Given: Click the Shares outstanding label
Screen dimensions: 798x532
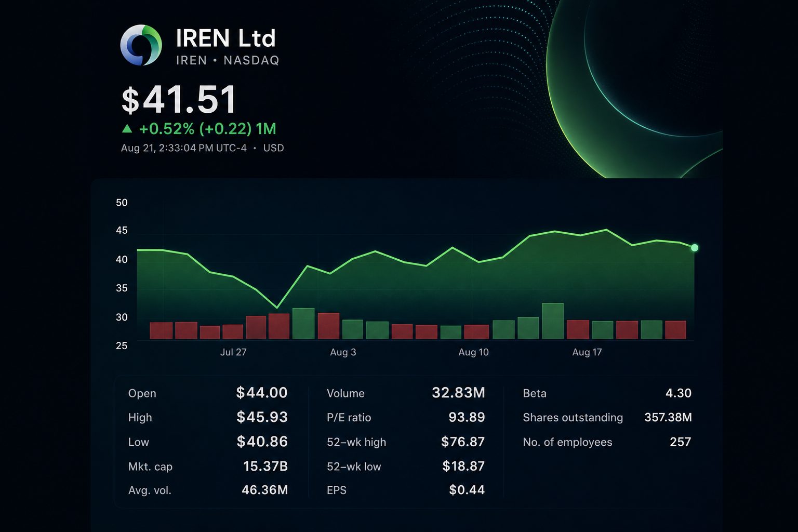Looking at the screenshot, I should pos(573,418).
